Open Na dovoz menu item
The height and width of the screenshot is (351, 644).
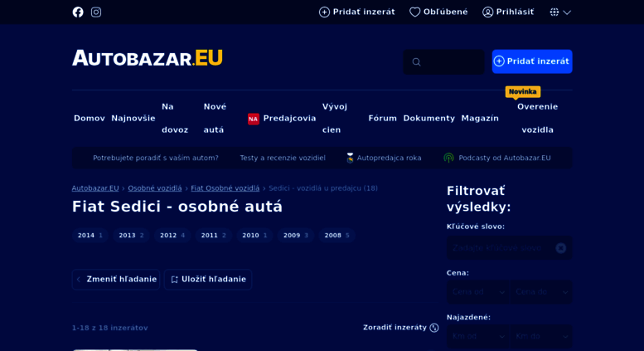click(x=175, y=119)
